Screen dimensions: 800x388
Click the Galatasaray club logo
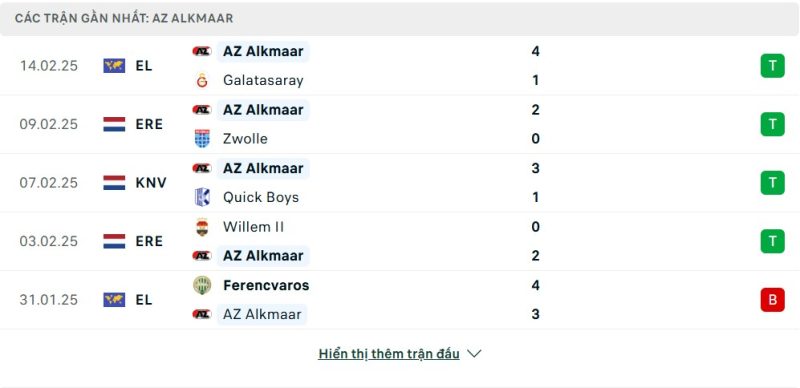click(202, 81)
